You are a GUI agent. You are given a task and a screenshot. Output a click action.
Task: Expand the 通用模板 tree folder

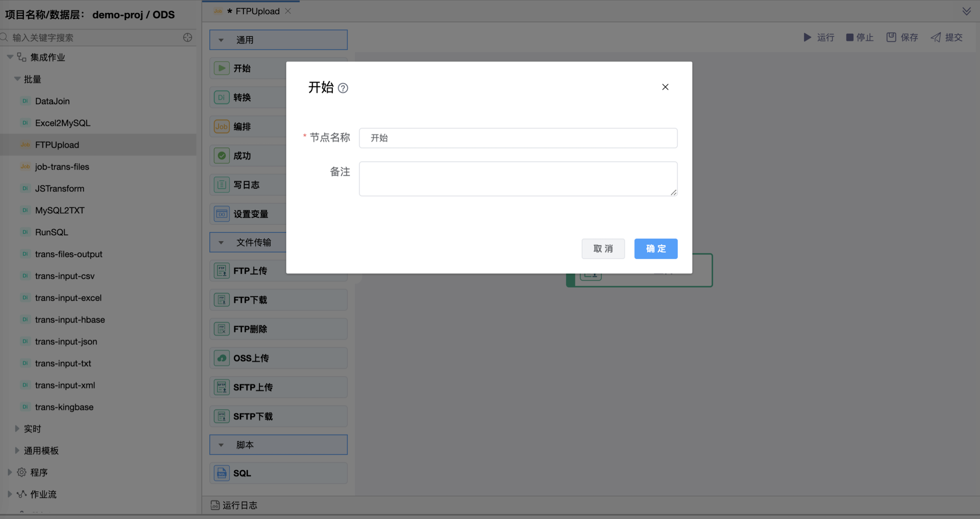point(17,451)
